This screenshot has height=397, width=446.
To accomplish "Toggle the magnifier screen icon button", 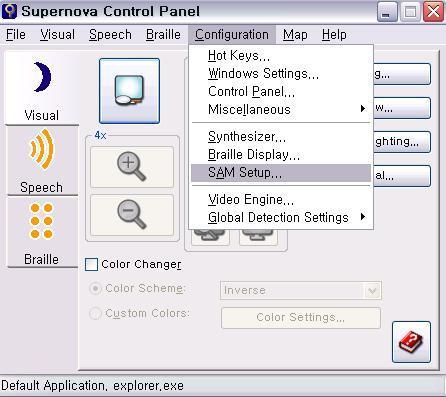I will (129, 91).
